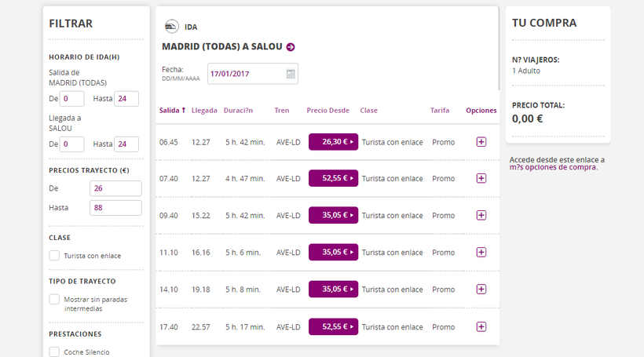The height and width of the screenshot is (357, 644).
Task: Sort results by Salida column
Action: coord(172,111)
